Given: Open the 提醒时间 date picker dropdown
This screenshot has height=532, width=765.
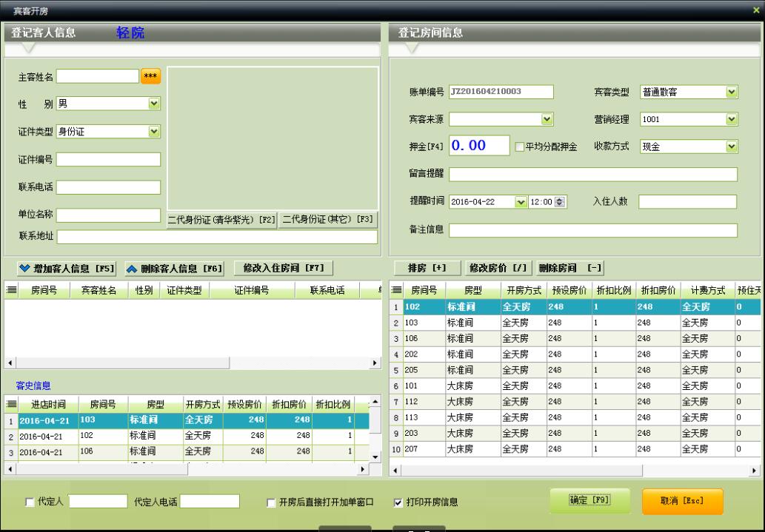Looking at the screenshot, I should coord(521,202).
